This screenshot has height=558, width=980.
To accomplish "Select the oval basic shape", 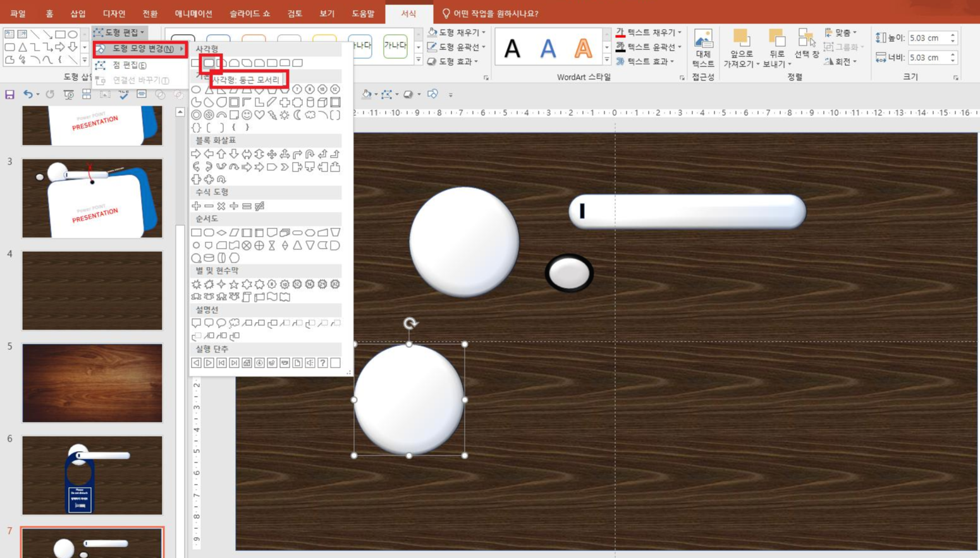I will [x=196, y=90].
